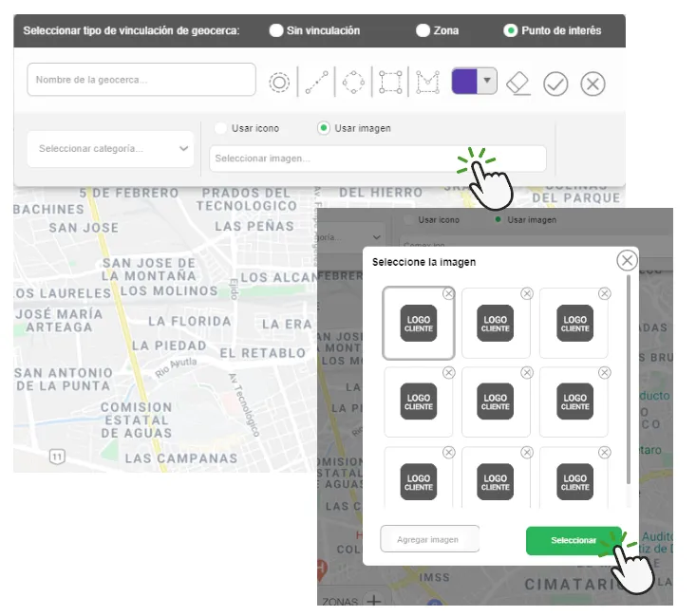This screenshot has width=696, height=616.
Task: Select the top-right LOGO CLIENTE thumbnail
Action: pyautogui.click(x=574, y=323)
